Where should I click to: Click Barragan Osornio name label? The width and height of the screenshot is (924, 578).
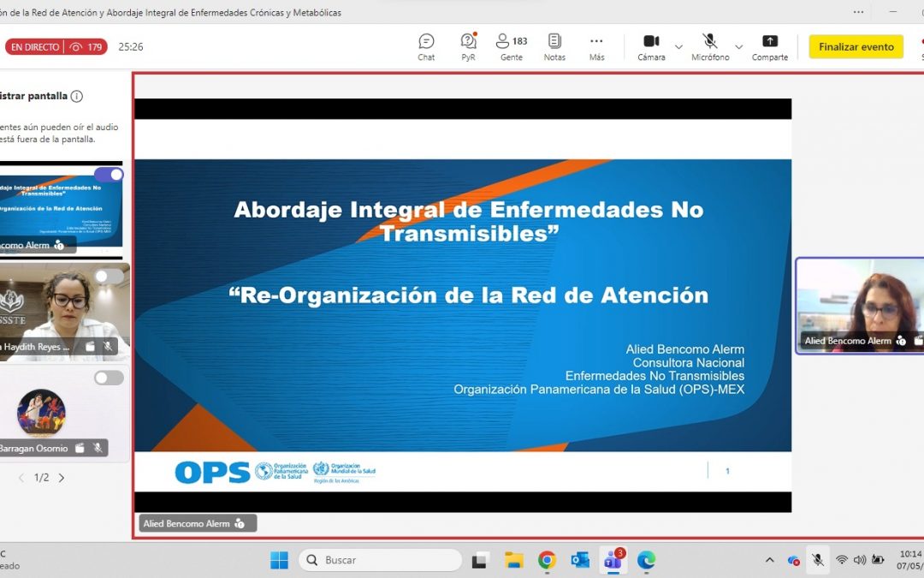coord(33,448)
